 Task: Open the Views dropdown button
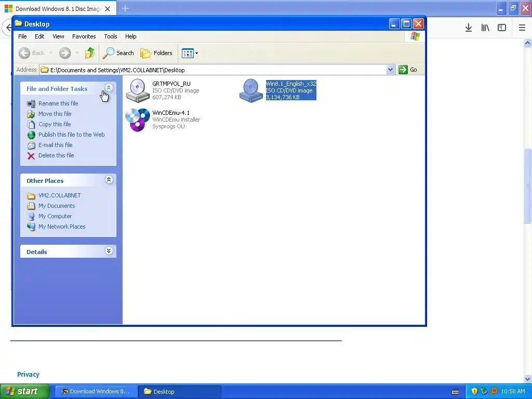190,53
